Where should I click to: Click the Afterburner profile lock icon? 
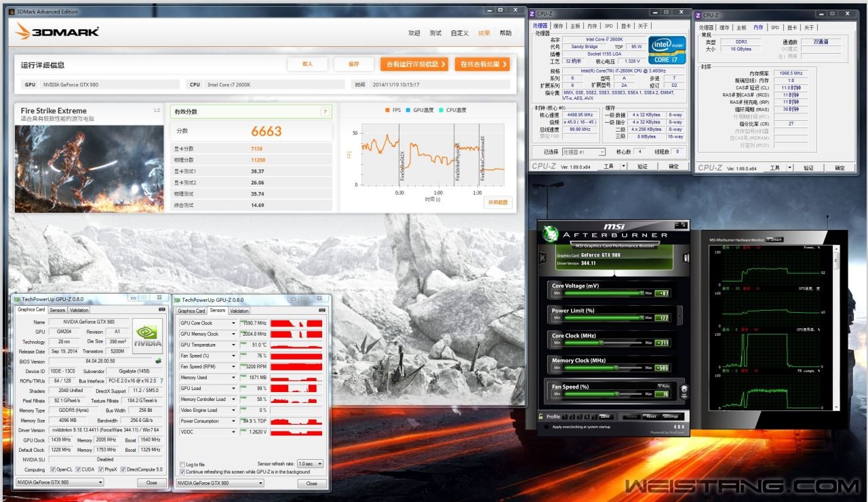coord(540,417)
